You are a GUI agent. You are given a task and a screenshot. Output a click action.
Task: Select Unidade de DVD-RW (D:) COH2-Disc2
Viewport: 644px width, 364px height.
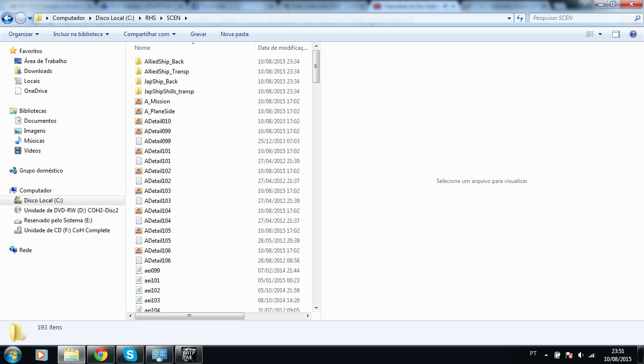[71, 210]
